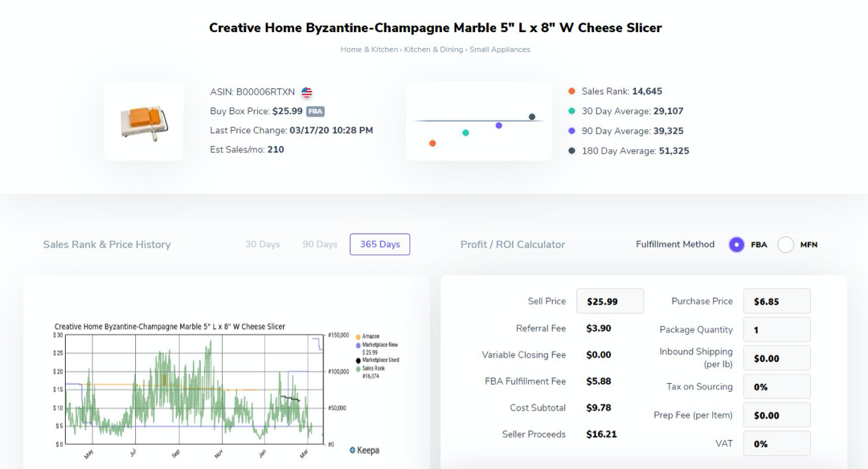Select the FBA fulfillment method radio button
The width and height of the screenshot is (868, 469).
736,245
